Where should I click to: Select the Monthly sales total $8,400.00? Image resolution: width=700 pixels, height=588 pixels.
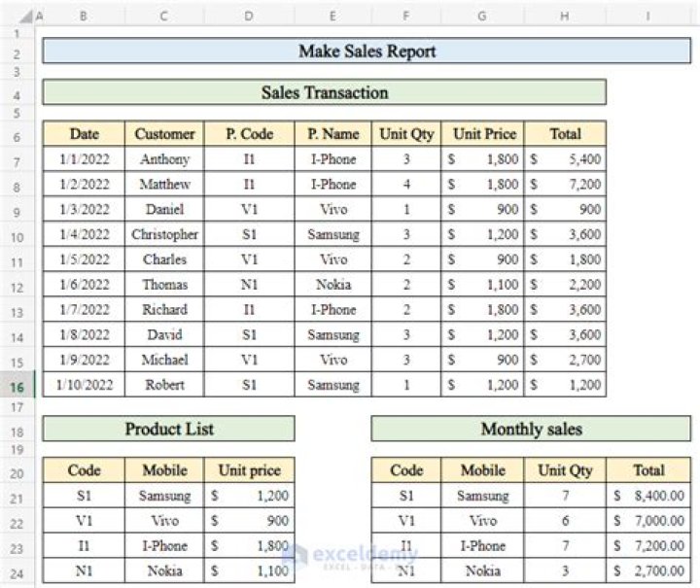[648, 496]
